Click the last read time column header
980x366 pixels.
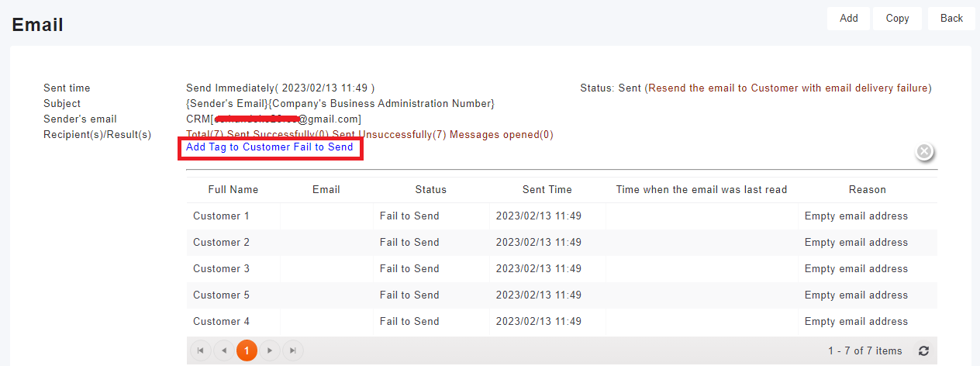coord(702,189)
